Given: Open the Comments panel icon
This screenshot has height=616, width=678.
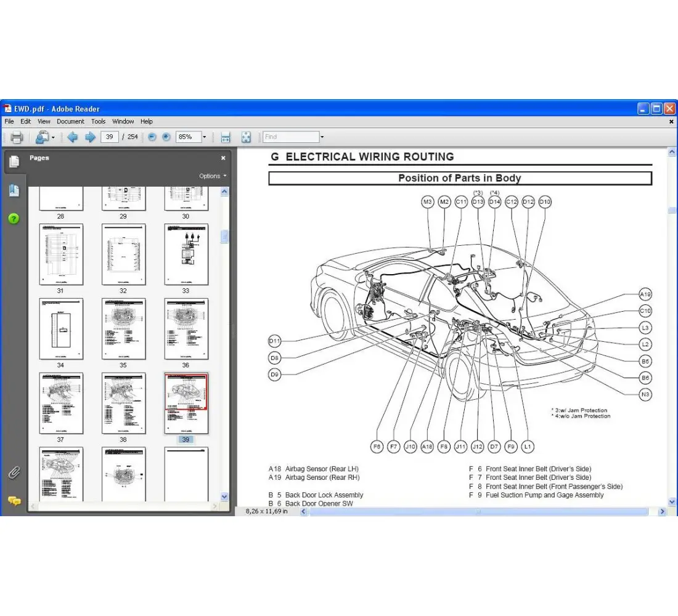Looking at the screenshot, I should pyautogui.click(x=15, y=501).
